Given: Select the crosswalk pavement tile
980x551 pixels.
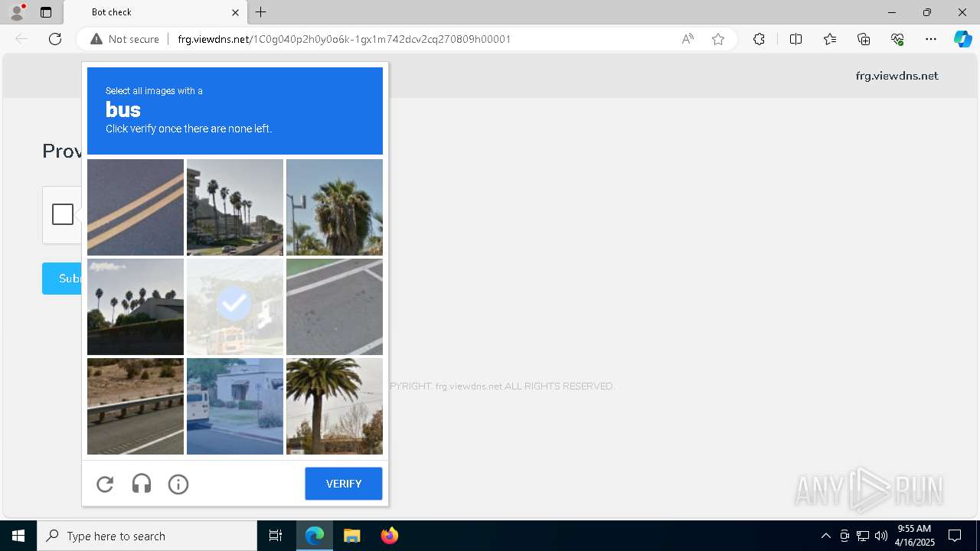Looking at the screenshot, I should (x=335, y=307).
